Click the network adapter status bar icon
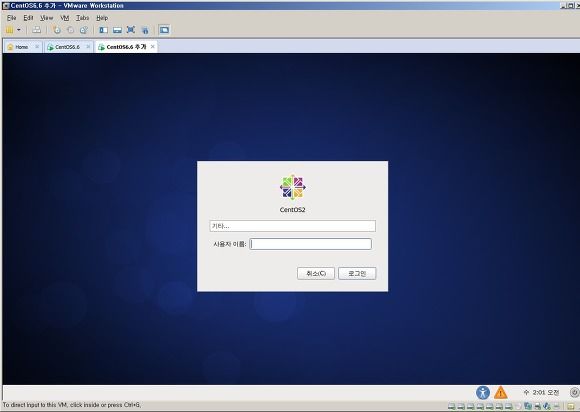 [x=528, y=406]
